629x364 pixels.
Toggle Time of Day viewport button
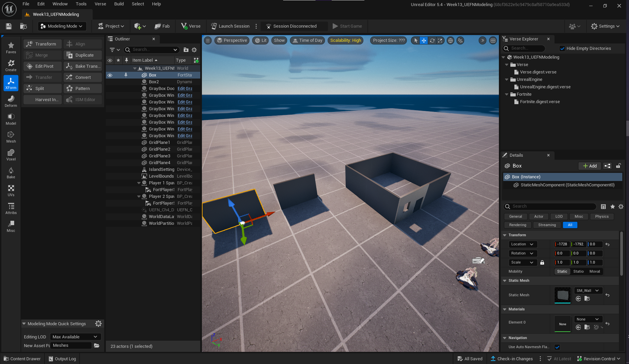coord(307,40)
